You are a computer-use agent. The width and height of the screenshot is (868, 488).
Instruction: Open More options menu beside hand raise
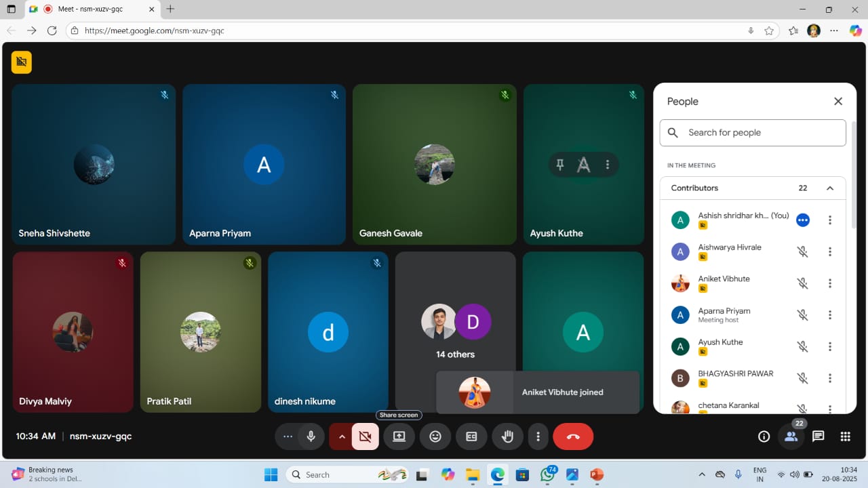(538, 436)
